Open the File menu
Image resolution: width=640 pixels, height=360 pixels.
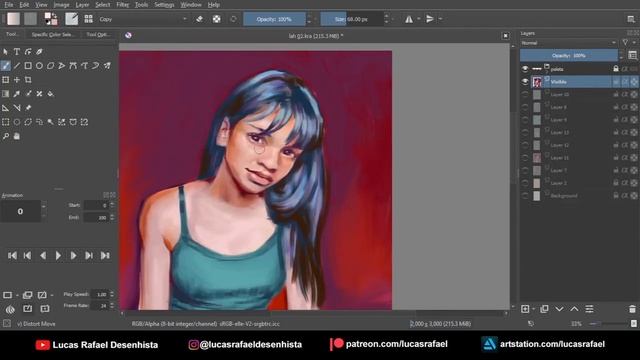pos(9,5)
